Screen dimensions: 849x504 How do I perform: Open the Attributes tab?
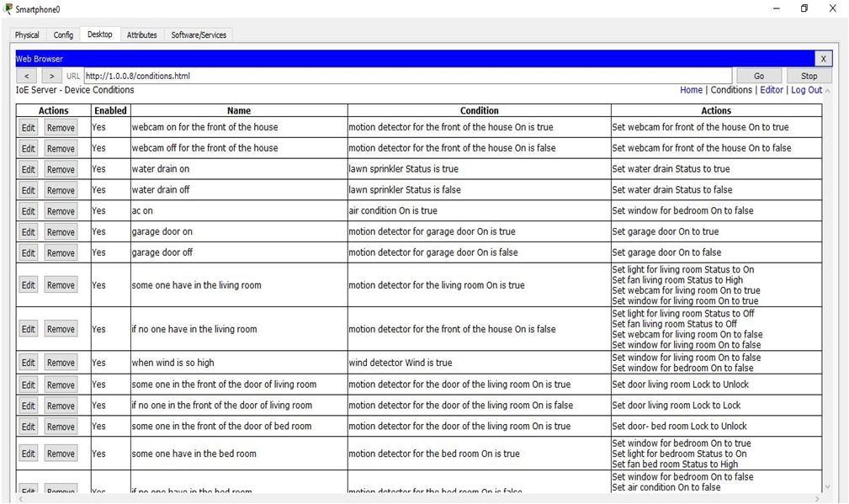click(142, 34)
